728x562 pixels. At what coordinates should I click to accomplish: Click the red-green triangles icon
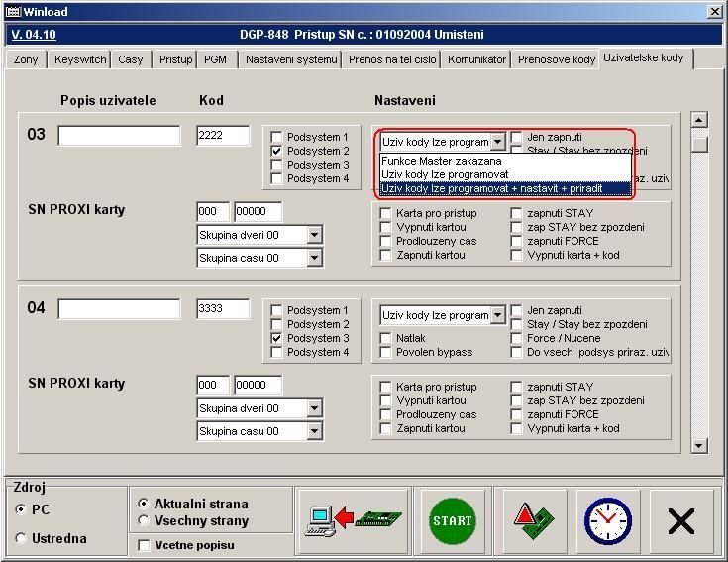coord(532,520)
